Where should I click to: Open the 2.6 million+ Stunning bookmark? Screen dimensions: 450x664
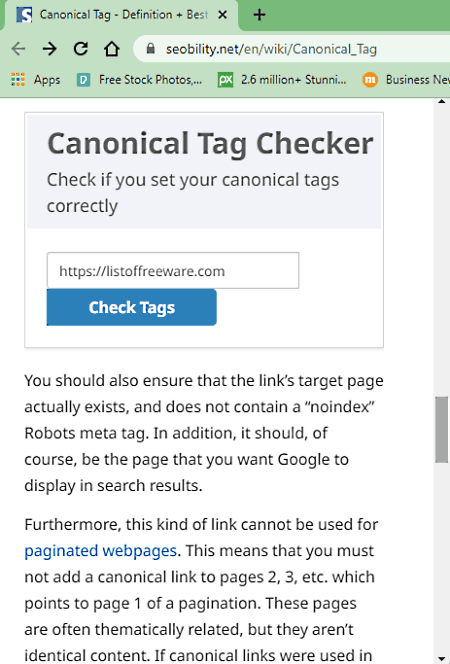pyautogui.click(x=282, y=80)
